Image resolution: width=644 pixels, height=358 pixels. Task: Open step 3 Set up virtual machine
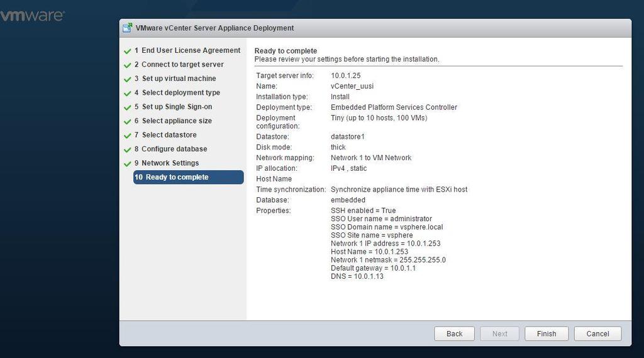(x=175, y=79)
